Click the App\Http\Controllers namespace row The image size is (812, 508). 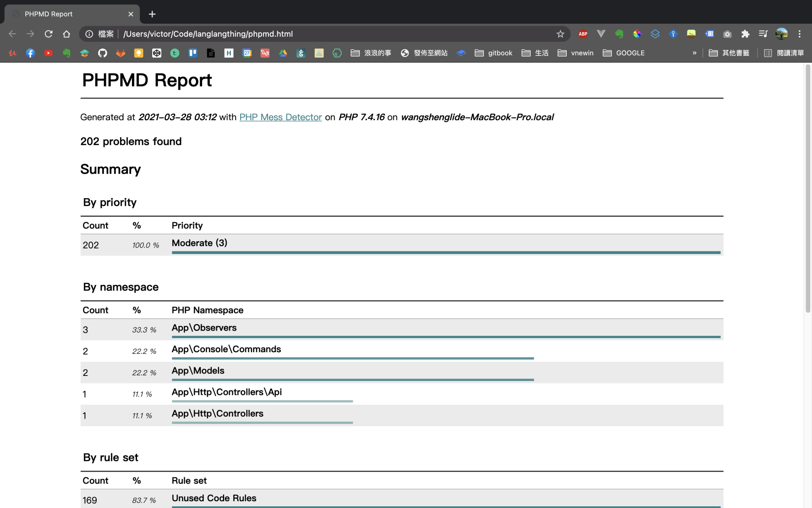[402, 415]
